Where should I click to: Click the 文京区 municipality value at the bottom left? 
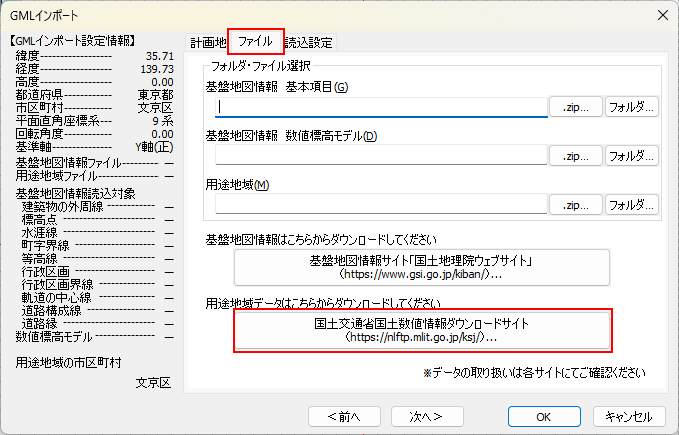(x=153, y=383)
